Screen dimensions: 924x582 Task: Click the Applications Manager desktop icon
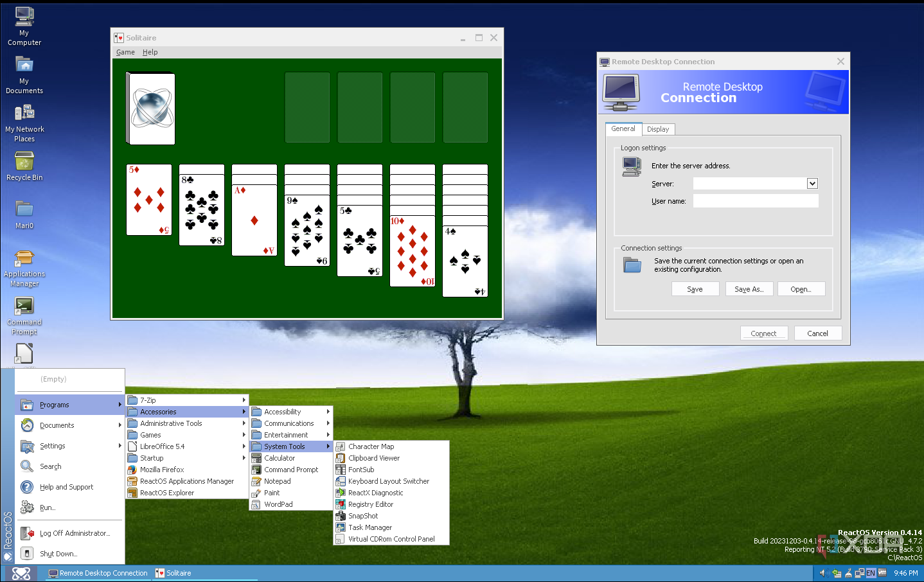(x=24, y=259)
